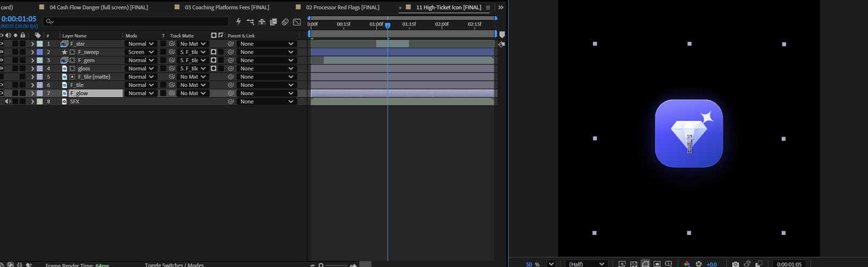Switch to 03 Coaching Platforms Fees tab

227,8
